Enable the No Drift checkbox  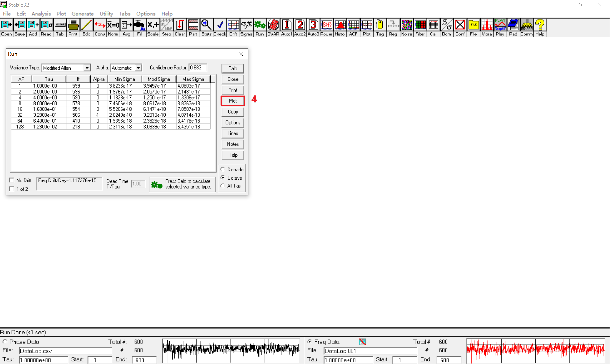[11, 180]
